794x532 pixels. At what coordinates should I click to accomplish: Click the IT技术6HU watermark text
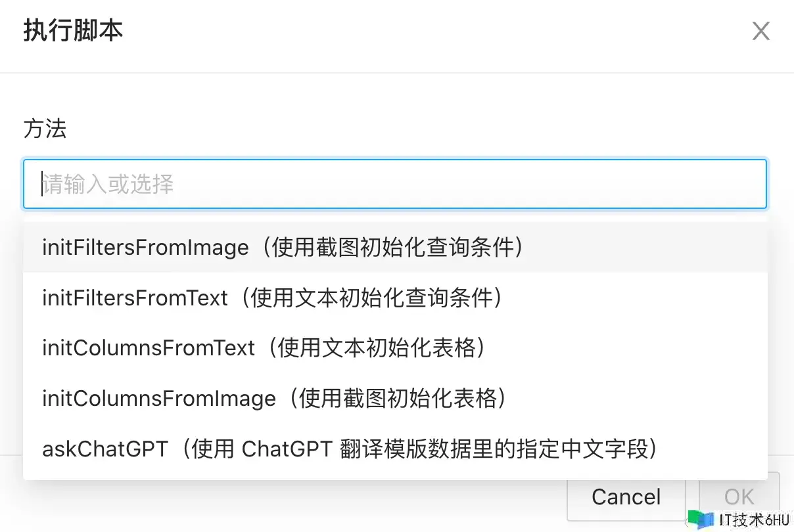pyautogui.click(x=754, y=520)
